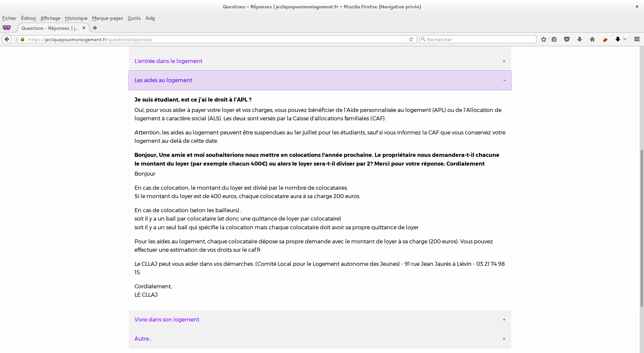
Task: View the secure connection padlock details
Action: pyautogui.click(x=22, y=39)
